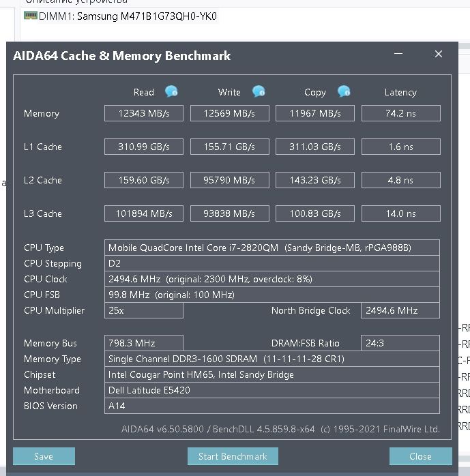Click the L2 Cache copy value 143.23 GB/s
This screenshot has height=476, width=470.
tap(315, 180)
